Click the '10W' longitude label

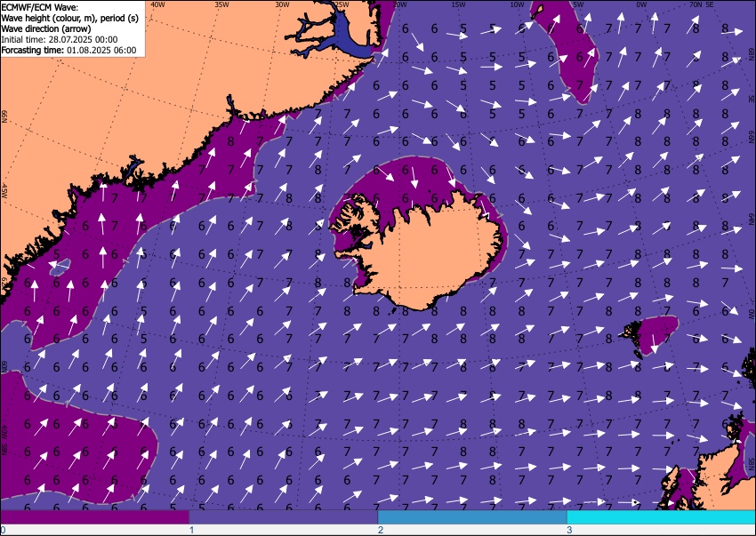tap(518, 4)
